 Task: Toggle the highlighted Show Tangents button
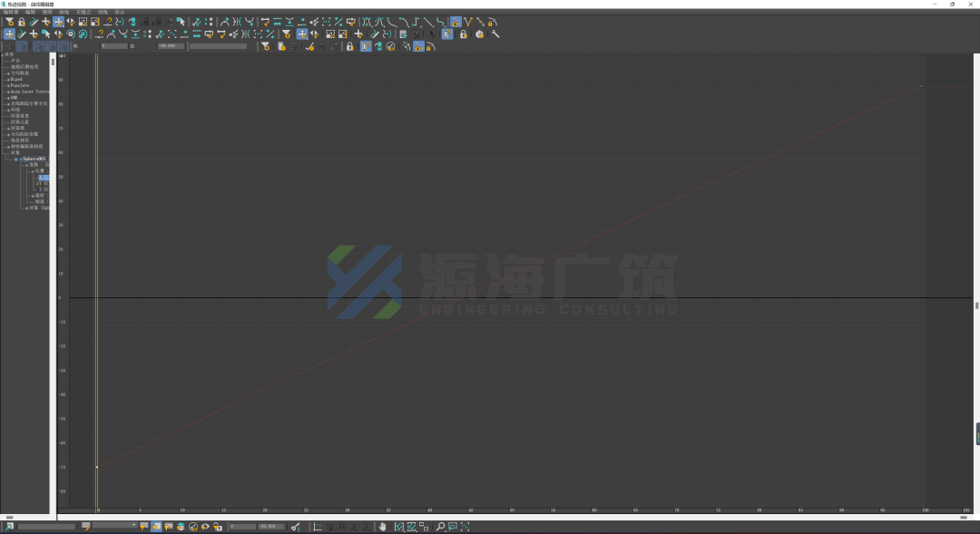tap(456, 22)
